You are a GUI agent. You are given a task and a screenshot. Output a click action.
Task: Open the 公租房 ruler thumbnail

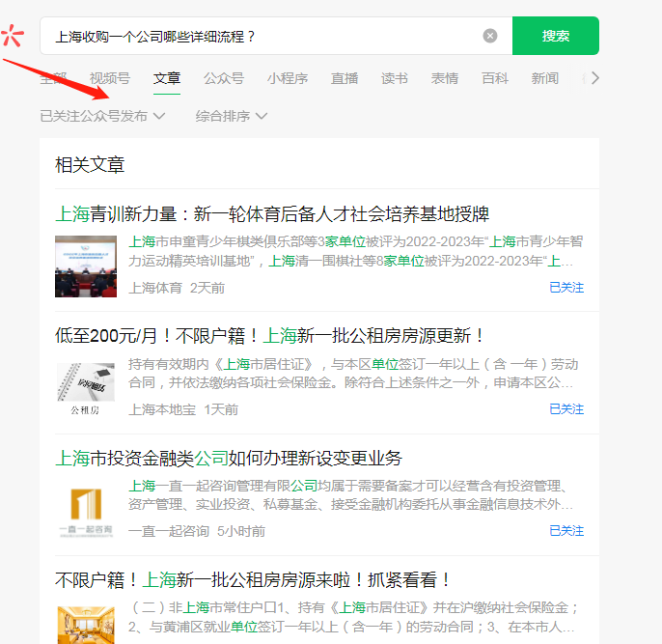[86, 388]
